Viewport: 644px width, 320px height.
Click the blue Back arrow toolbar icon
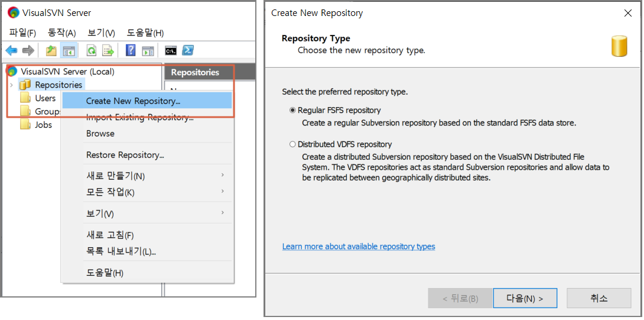(11, 51)
